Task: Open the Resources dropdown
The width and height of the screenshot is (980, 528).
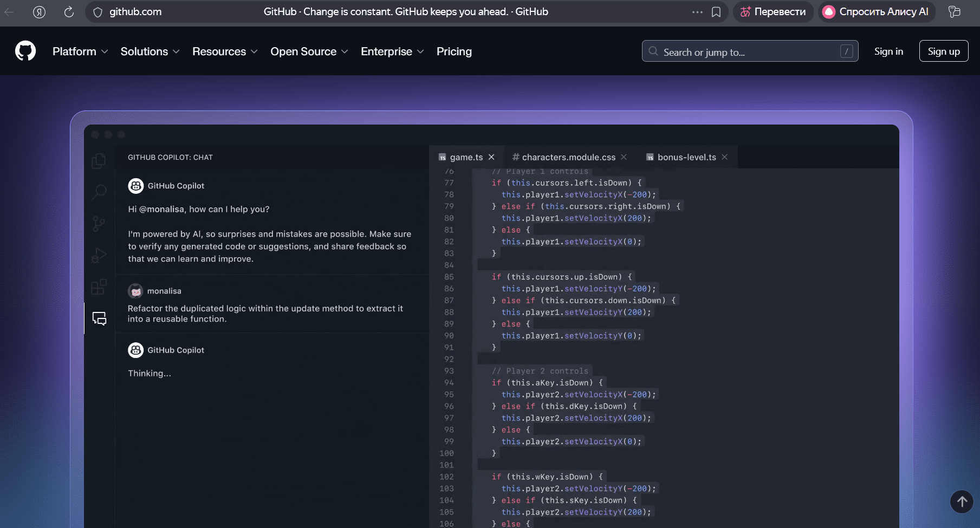Action: pyautogui.click(x=225, y=51)
